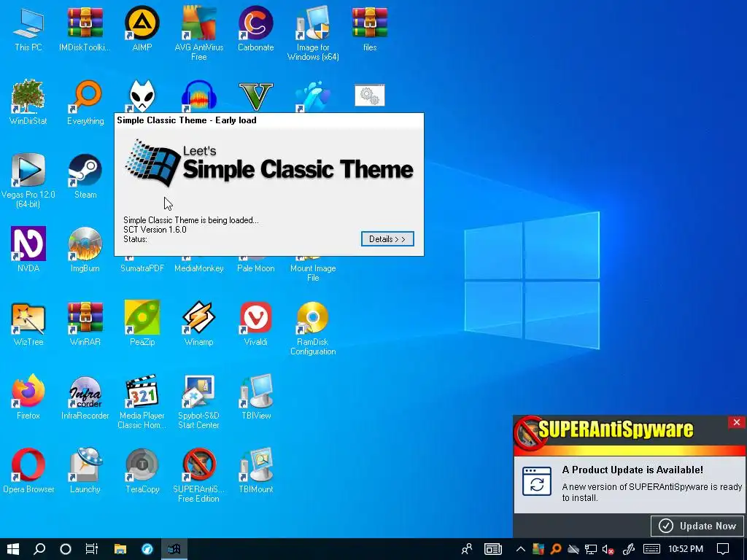This screenshot has width=747, height=560.
Task: Open the touch keyboard tray icon
Action: [x=651, y=549]
